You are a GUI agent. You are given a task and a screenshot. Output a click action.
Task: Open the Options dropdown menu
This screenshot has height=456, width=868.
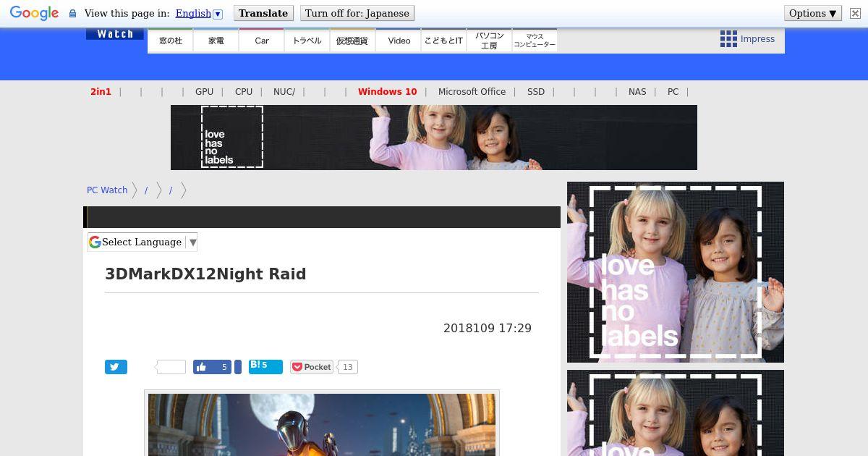[x=813, y=13]
